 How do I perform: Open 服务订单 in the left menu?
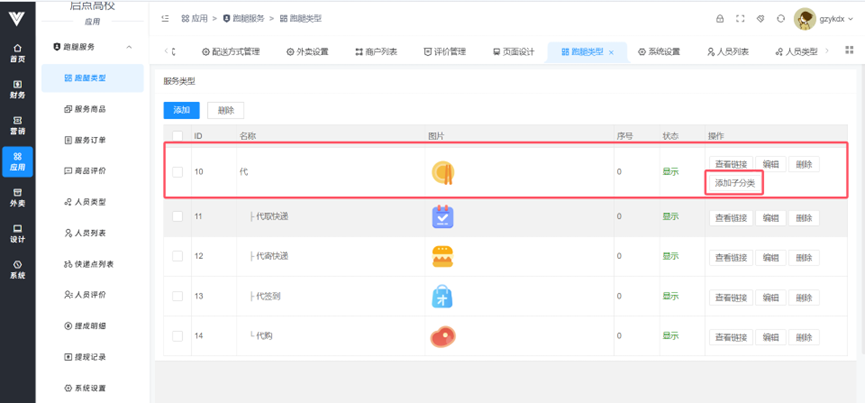[90, 139]
